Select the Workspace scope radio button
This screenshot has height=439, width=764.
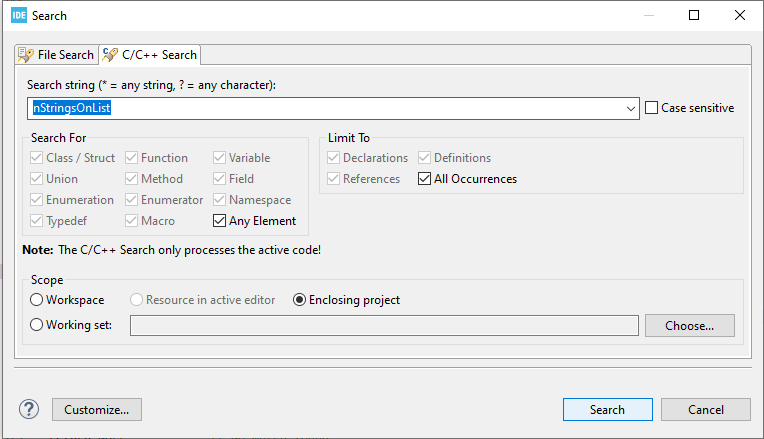(x=37, y=300)
